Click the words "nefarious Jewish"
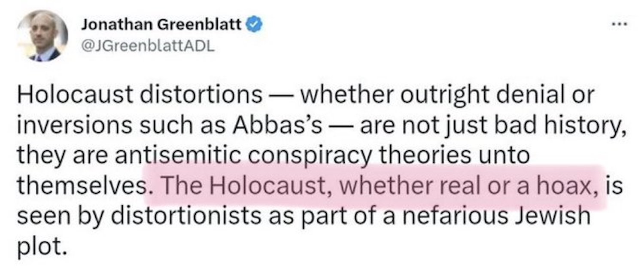Image resolution: width=644 pixels, height=274 pixels. (x=507, y=217)
